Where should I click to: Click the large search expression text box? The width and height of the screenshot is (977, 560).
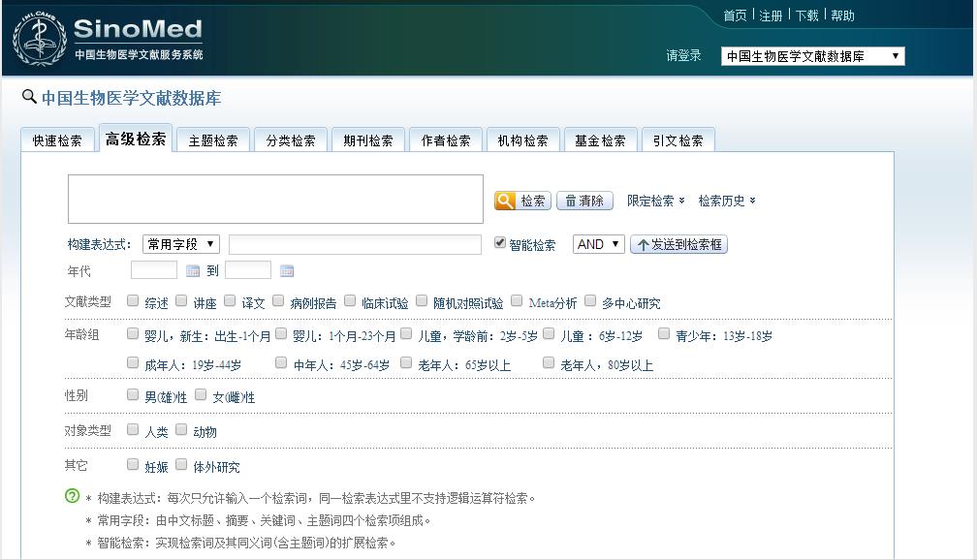275,199
